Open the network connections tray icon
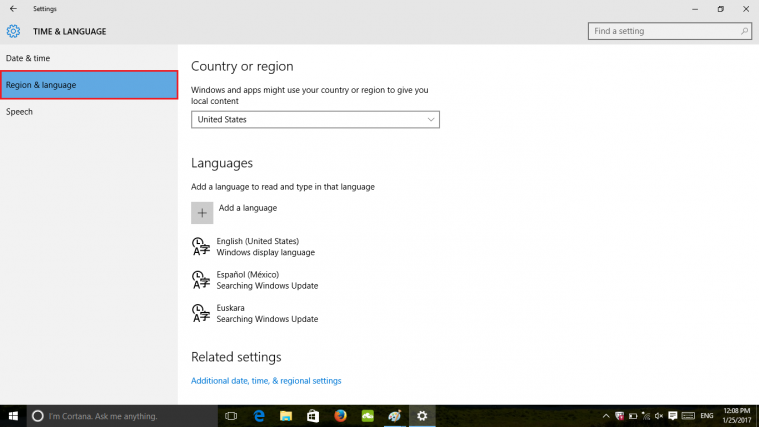 [646, 416]
